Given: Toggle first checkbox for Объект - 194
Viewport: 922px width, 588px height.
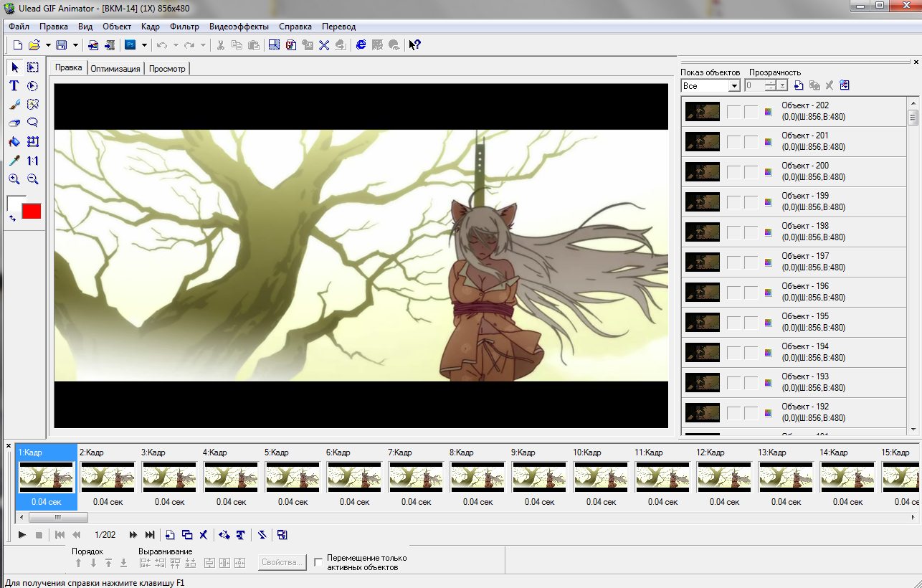Looking at the screenshot, I should pos(733,353).
